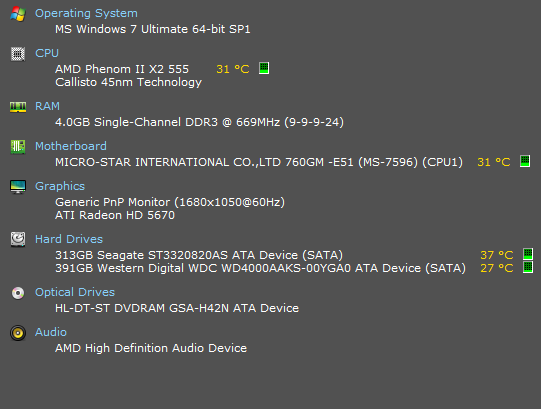Click the Optical Drives disc icon

tap(18, 293)
